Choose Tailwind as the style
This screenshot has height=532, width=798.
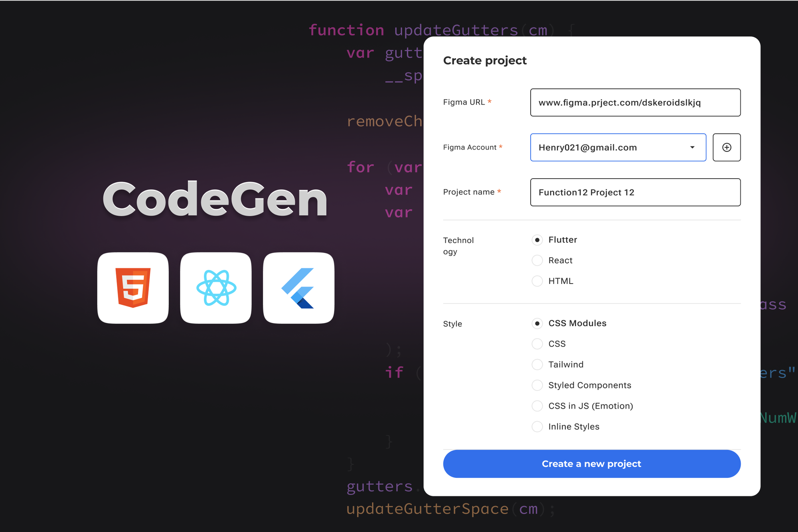coord(537,365)
